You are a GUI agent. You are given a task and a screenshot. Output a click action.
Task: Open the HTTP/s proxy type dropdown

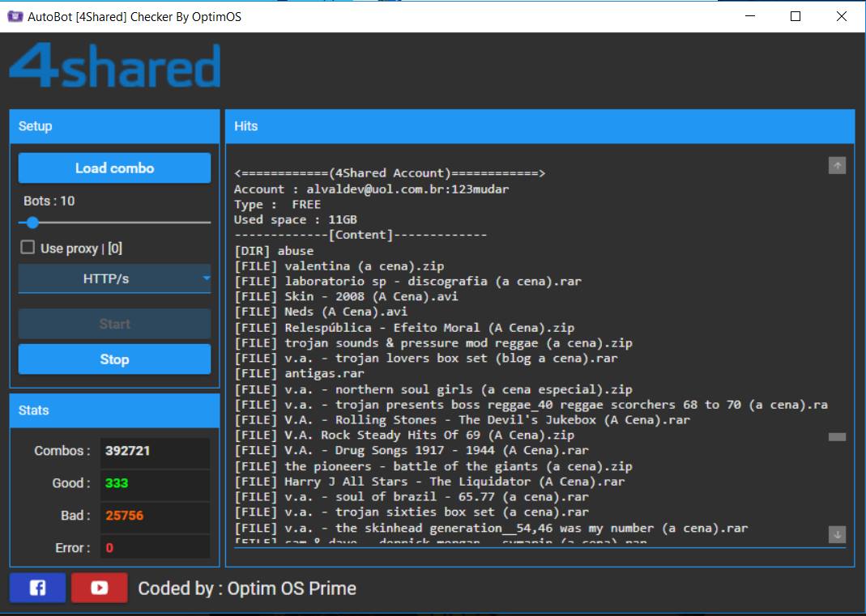[x=114, y=278]
